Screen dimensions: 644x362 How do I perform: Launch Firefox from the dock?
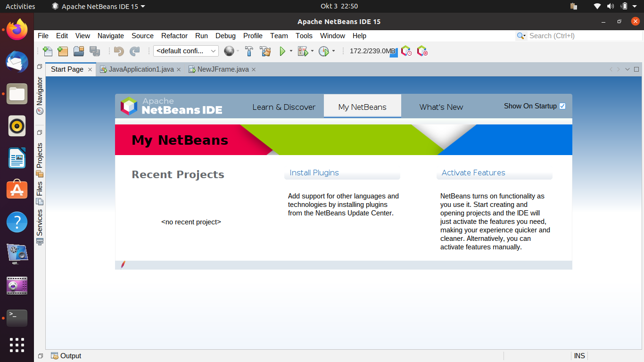(17, 30)
